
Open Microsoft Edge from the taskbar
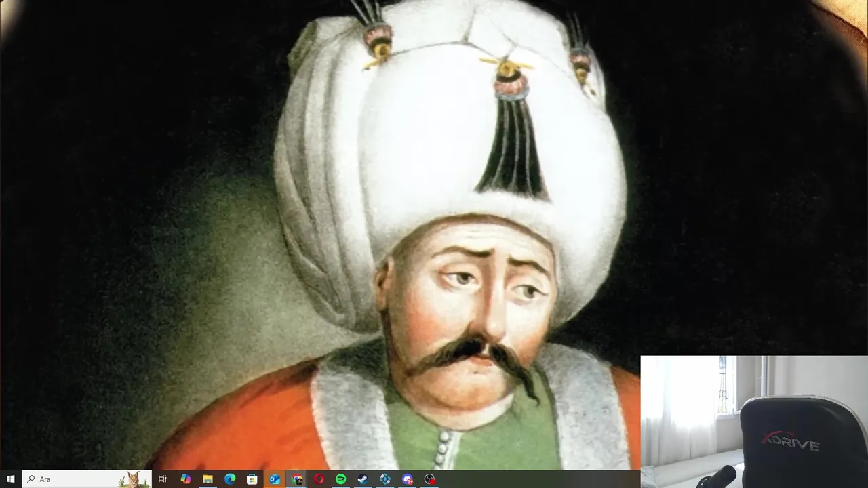[x=230, y=479]
